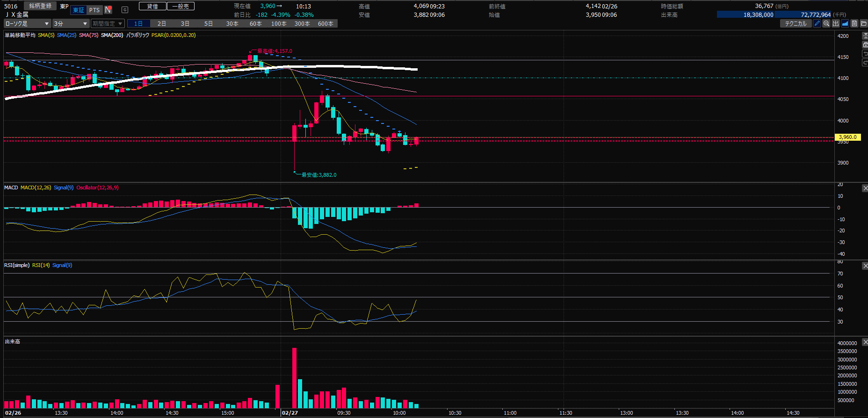Image resolution: width=868 pixels, height=418 pixels.
Task: Click the magnifier zoom icon
Action: click(826, 23)
